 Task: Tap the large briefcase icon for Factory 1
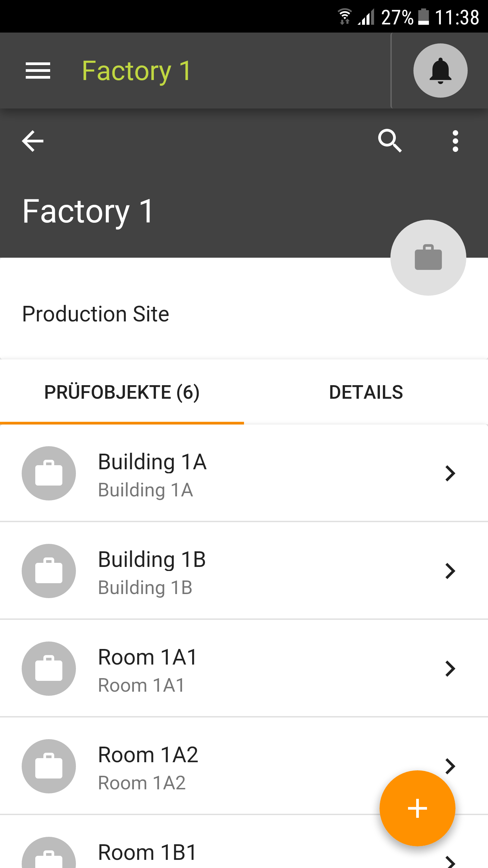click(x=428, y=258)
